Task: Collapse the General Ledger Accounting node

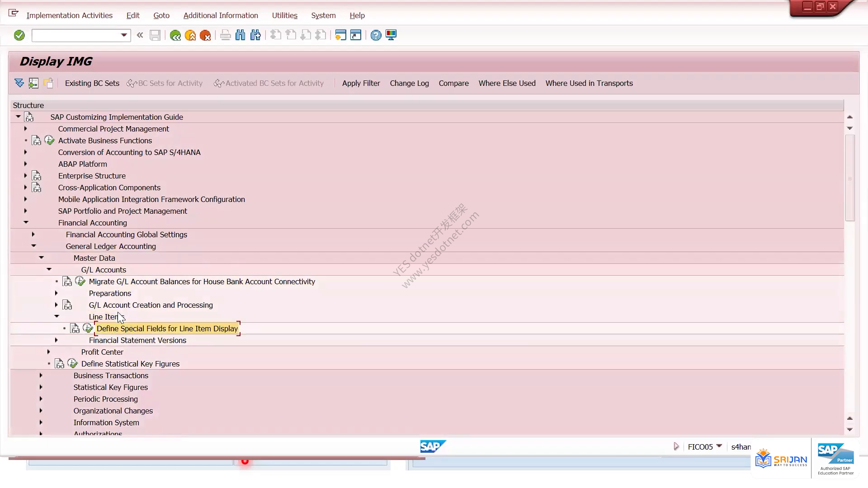Action: pyautogui.click(x=33, y=246)
